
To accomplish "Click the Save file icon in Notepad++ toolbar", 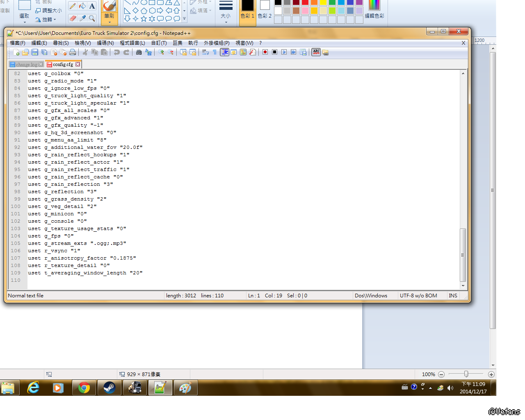I will tap(35, 52).
